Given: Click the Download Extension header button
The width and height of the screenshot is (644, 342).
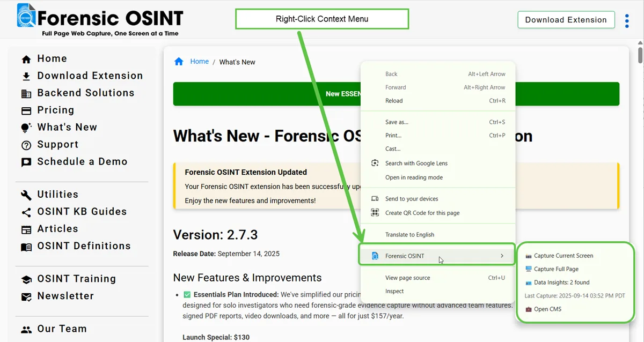Looking at the screenshot, I should pos(566,20).
